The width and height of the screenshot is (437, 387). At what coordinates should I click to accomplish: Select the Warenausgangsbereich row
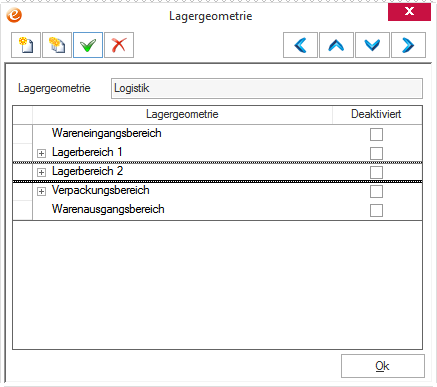coord(217,210)
